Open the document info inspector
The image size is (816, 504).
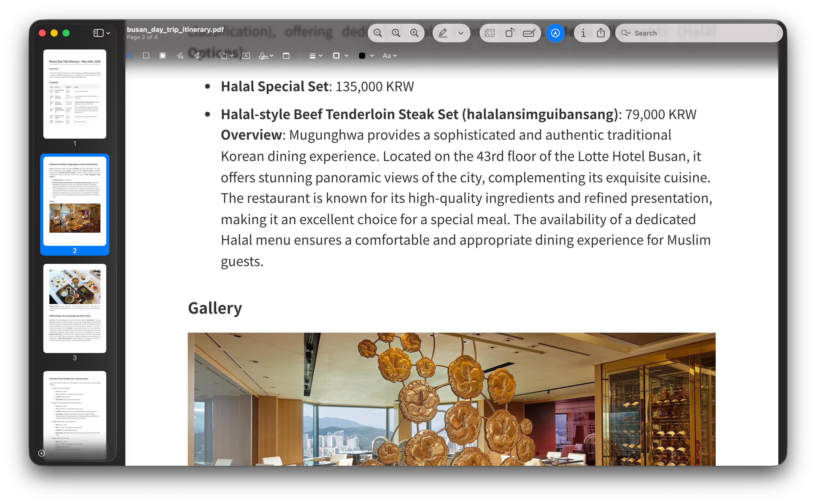(x=583, y=33)
